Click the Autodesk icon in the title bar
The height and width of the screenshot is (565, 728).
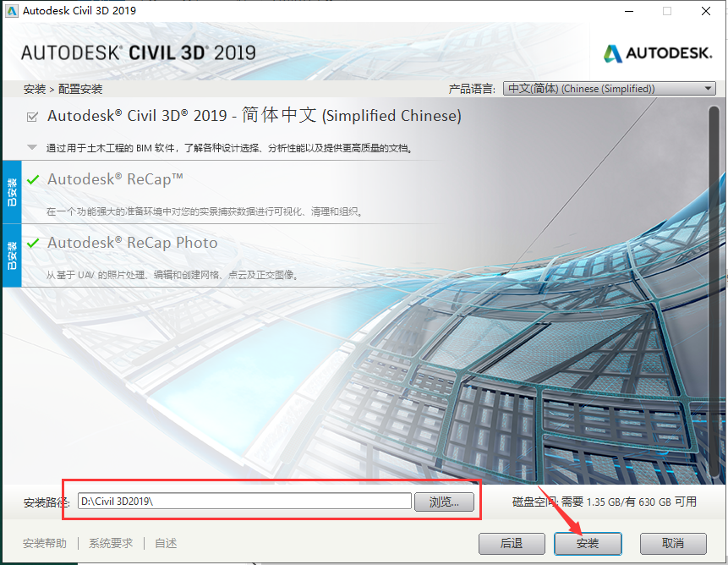(x=11, y=11)
